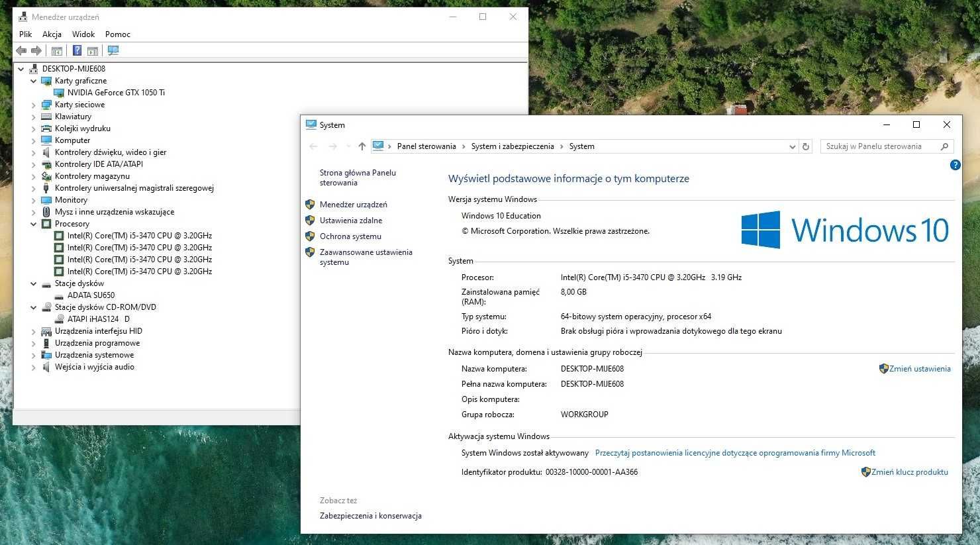Go up one level in System window

[362, 146]
